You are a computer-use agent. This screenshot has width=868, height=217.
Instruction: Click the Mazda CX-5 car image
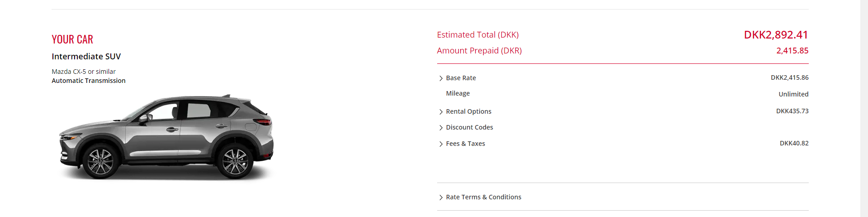click(166, 137)
